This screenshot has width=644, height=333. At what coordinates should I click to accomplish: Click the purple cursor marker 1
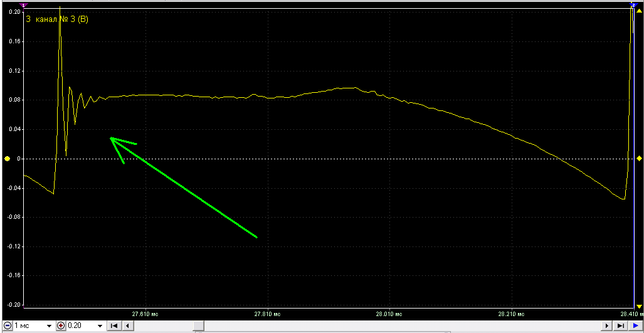(23, 6)
